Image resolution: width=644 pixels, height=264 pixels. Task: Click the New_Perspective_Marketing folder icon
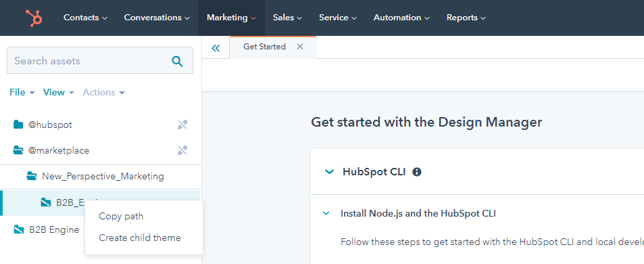pos(32,177)
